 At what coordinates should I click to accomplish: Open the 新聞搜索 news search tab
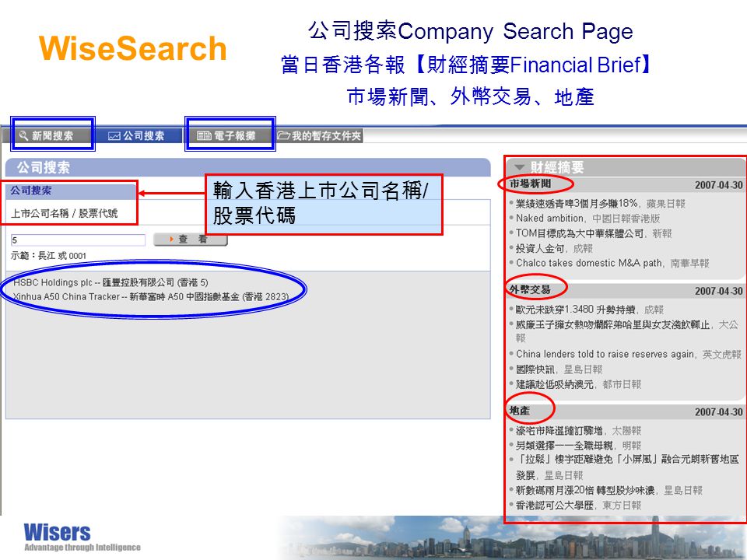click(x=52, y=135)
